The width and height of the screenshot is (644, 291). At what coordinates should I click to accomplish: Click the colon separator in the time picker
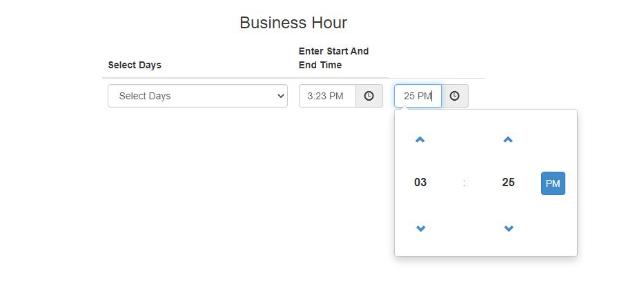click(x=464, y=183)
